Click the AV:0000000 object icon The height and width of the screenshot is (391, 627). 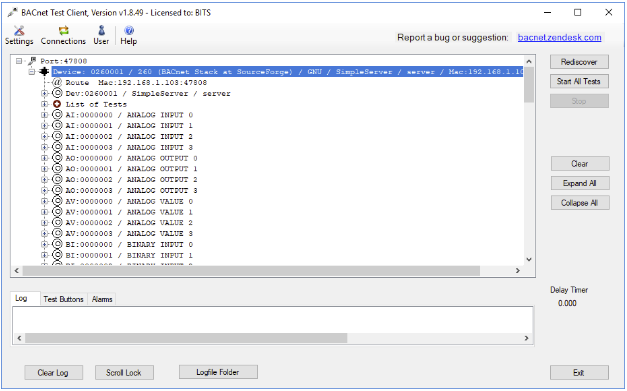(x=57, y=201)
